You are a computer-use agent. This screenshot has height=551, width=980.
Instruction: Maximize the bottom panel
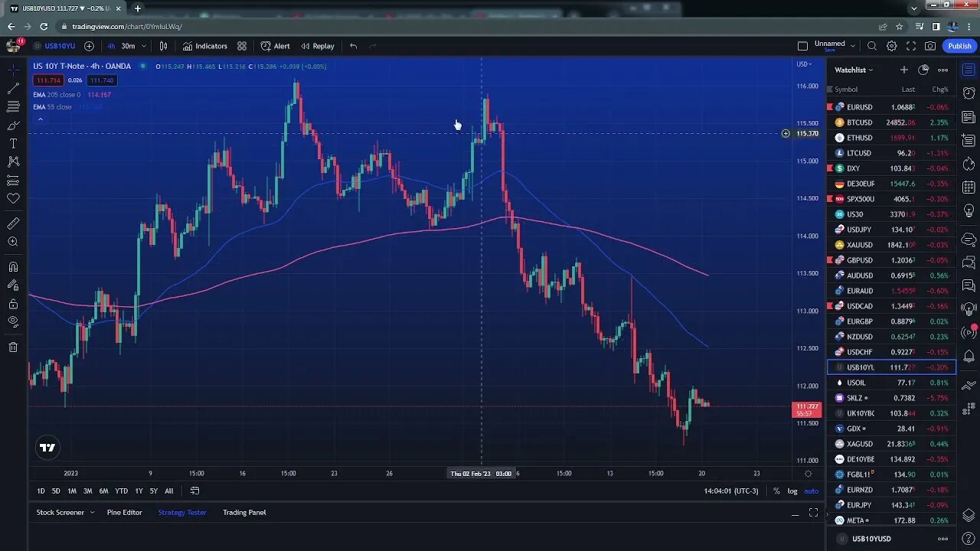[x=813, y=513]
